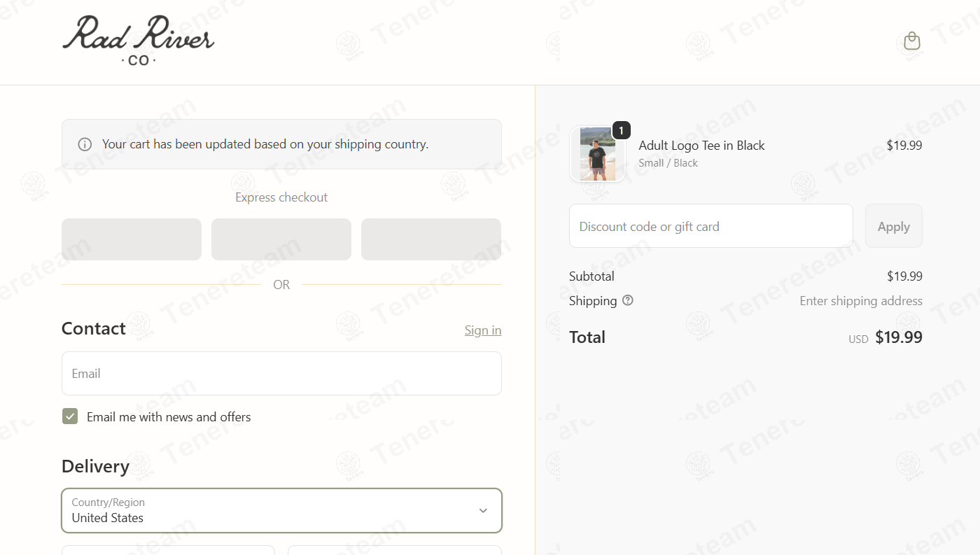Open the shopping bag cart icon
This screenshot has width=980, height=555.
911,41
